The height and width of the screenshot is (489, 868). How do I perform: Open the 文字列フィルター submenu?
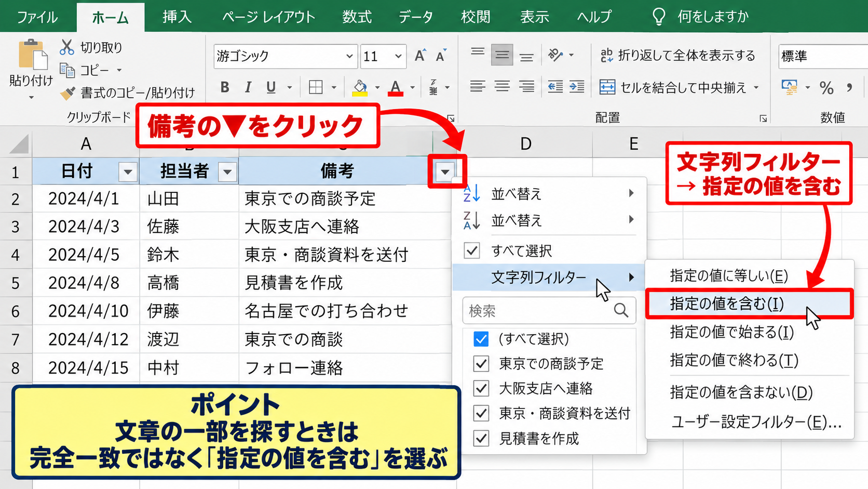click(x=549, y=277)
